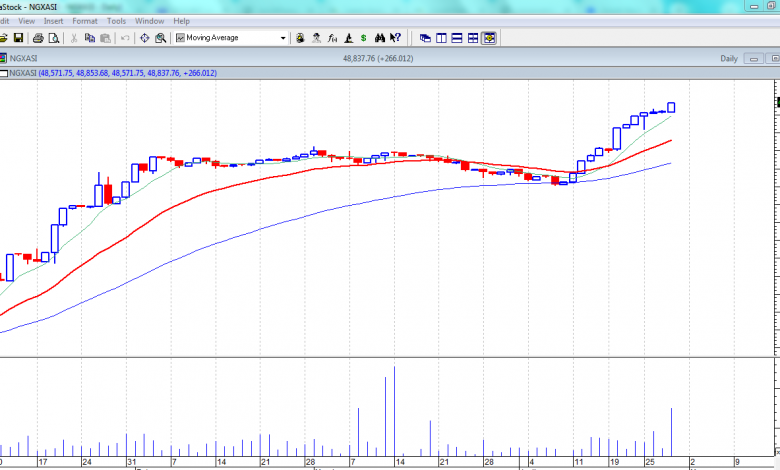
Task: Open the Insert menu
Action: 52,20
